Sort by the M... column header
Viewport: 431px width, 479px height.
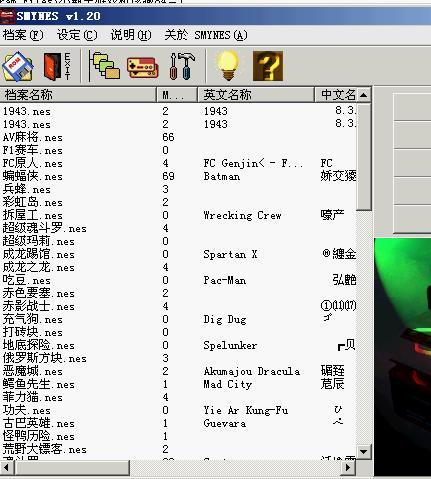tap(177, 95)
